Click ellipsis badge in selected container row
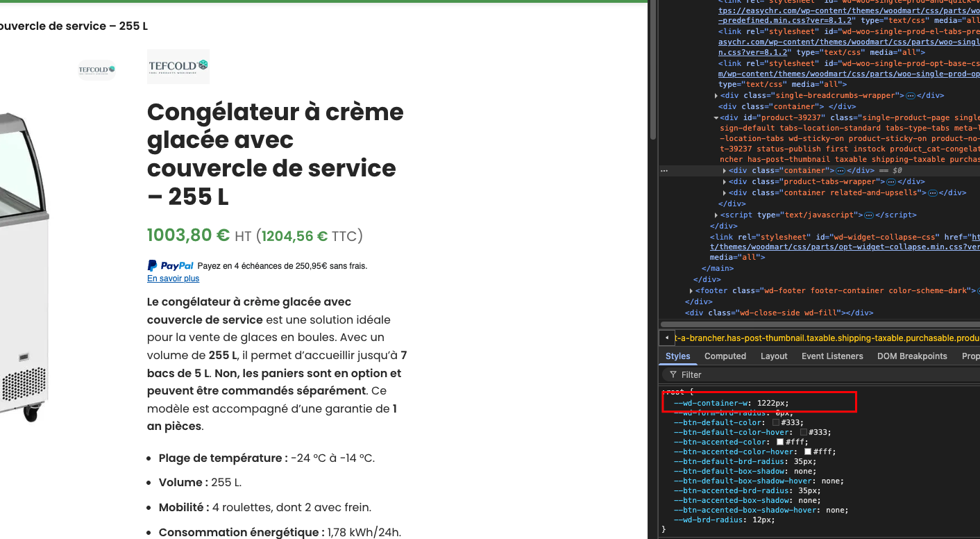 (x=839, y=171)
